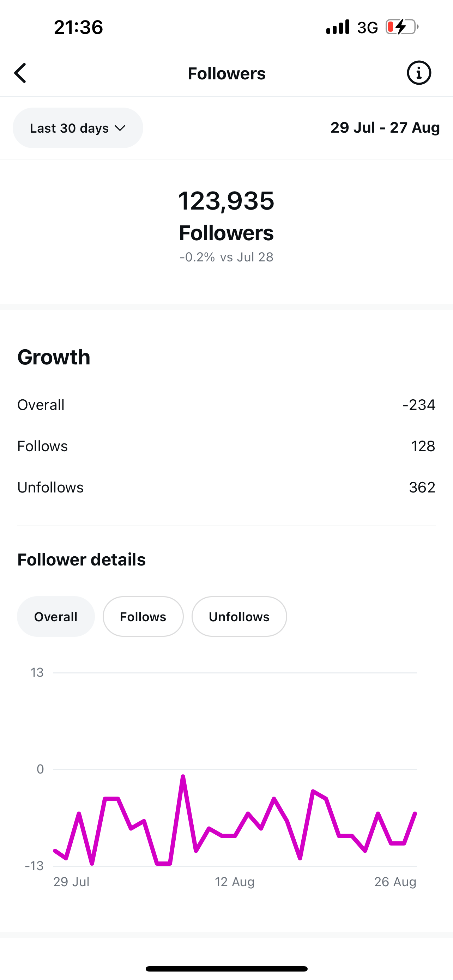The width and height of the screenshot is (453, 980).
Task: Tap the Unfollows row showing 362
Action: [226, 487]
